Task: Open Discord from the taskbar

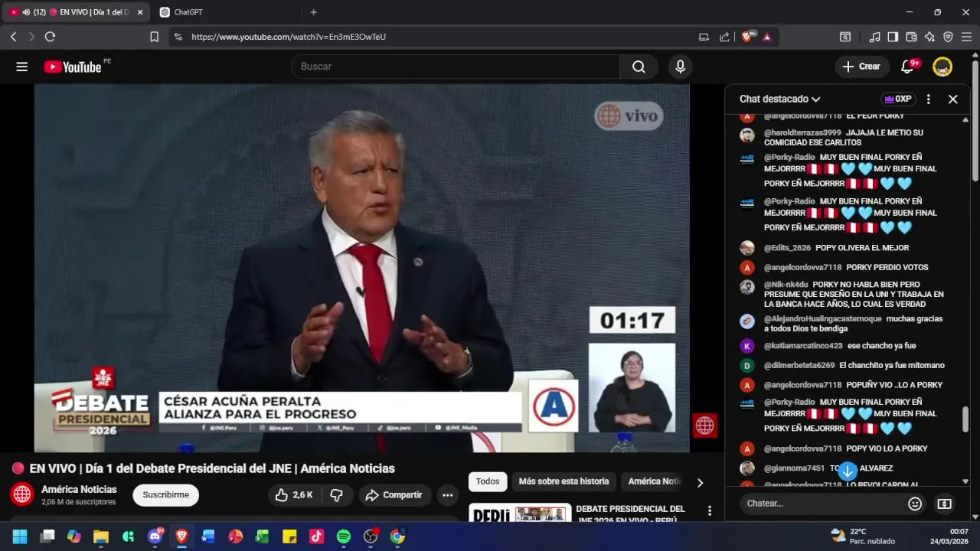Action: (154, 536)
